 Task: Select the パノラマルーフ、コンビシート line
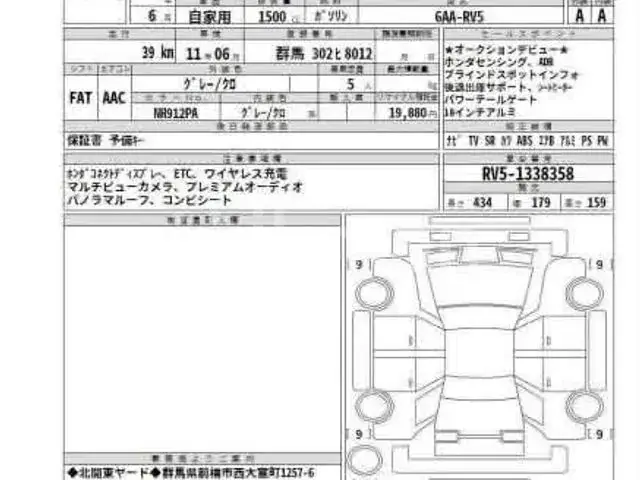[149, 200]
